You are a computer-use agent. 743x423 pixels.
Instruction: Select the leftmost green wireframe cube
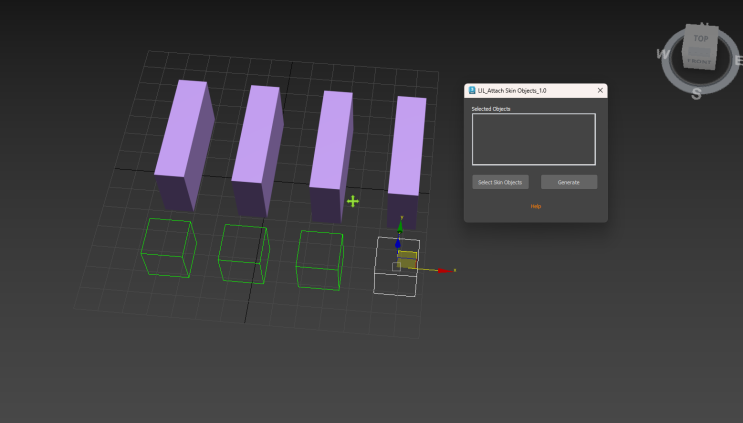click(169, 248)
